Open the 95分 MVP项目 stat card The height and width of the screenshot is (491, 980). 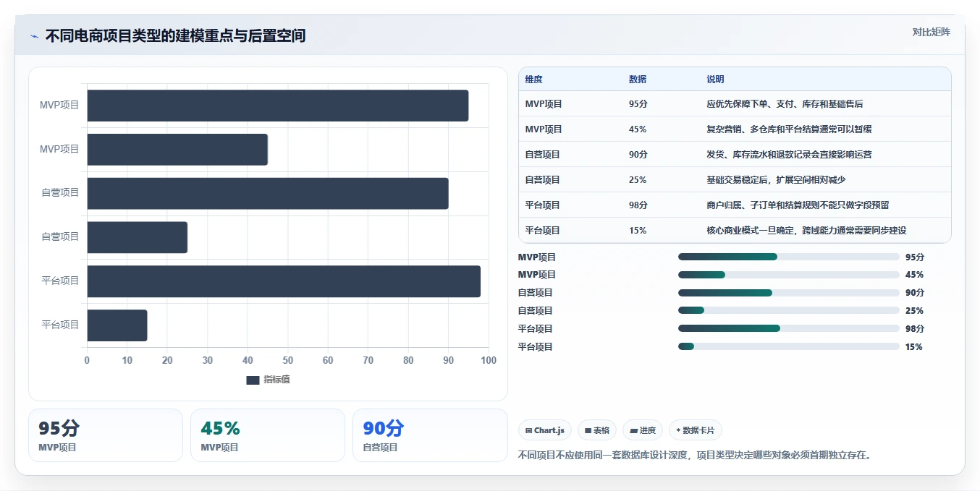(106, 435)
